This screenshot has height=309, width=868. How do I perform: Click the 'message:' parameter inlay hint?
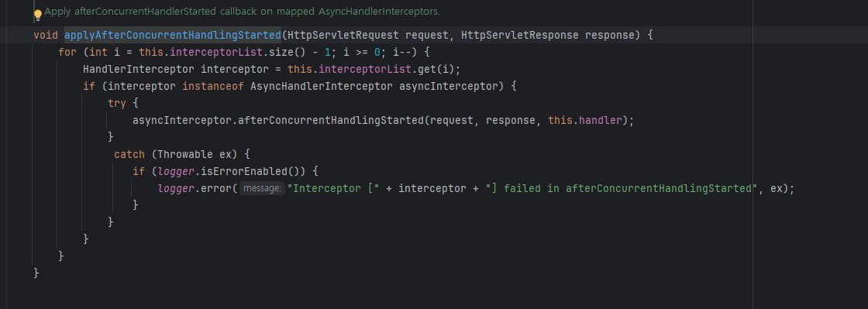pos(263,188)
